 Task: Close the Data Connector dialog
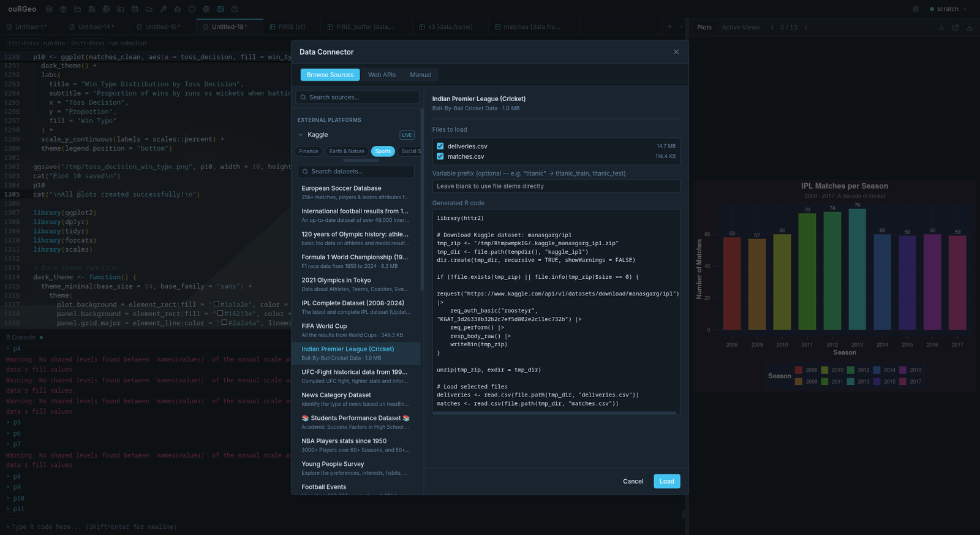point(676,52)
